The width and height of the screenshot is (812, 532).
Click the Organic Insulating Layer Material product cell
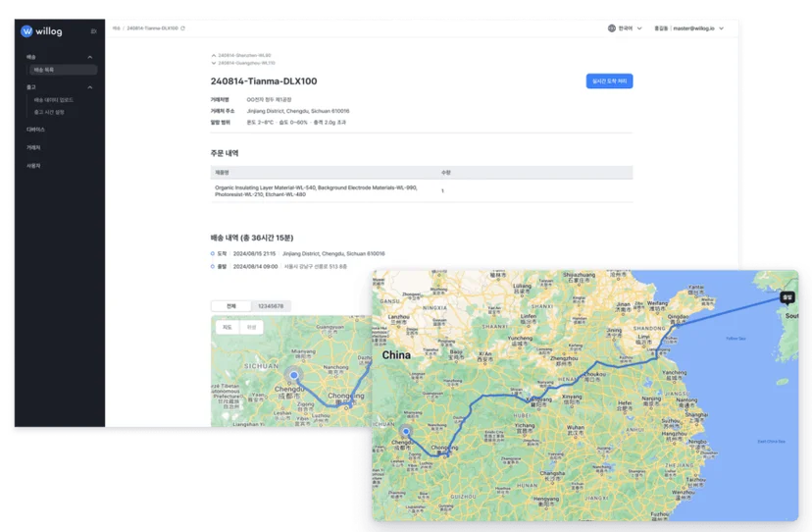point(316,190)
